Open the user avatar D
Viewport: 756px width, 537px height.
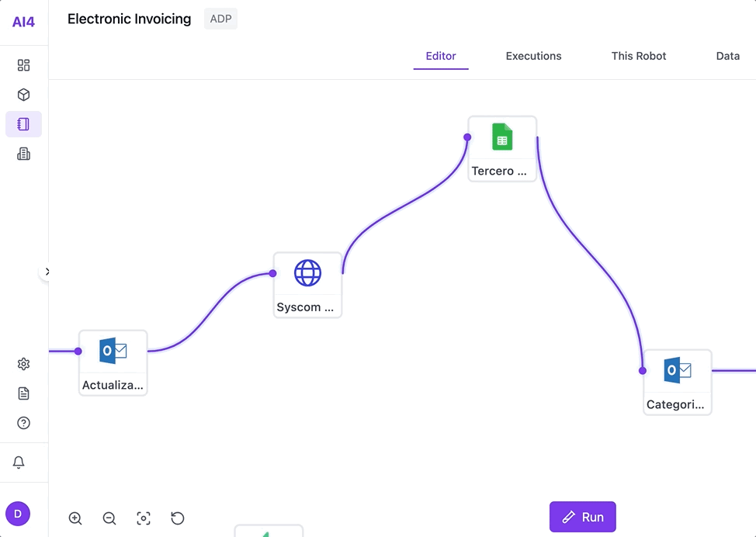coord(18,514)
